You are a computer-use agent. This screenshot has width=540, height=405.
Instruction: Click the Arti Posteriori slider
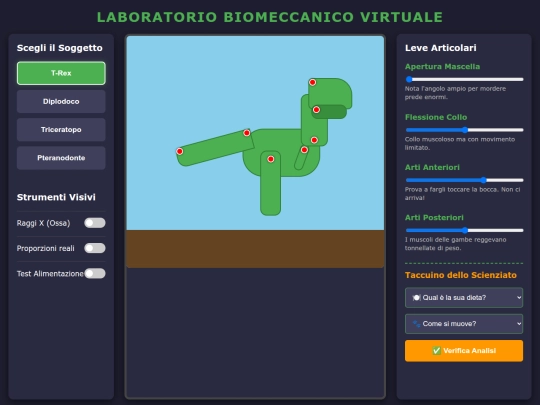coord(464,230)
